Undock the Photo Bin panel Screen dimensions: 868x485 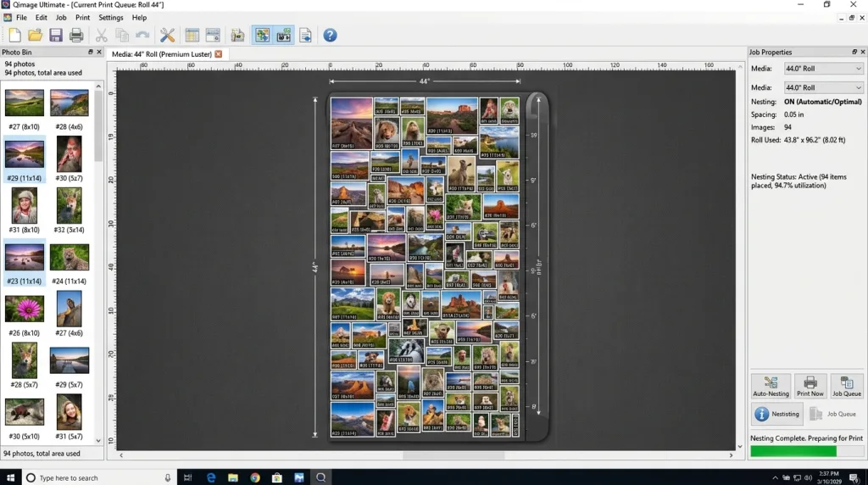[91, 52]
